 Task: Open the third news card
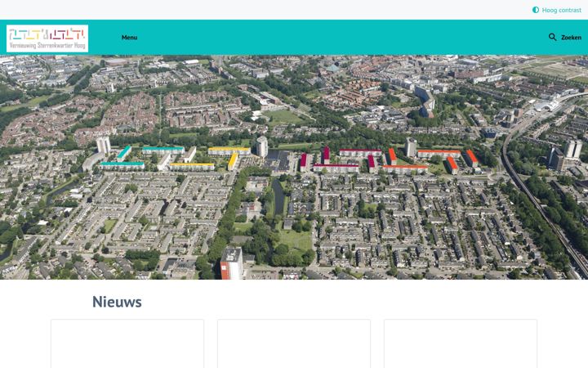pyautogui.click(x=461, y=343)
